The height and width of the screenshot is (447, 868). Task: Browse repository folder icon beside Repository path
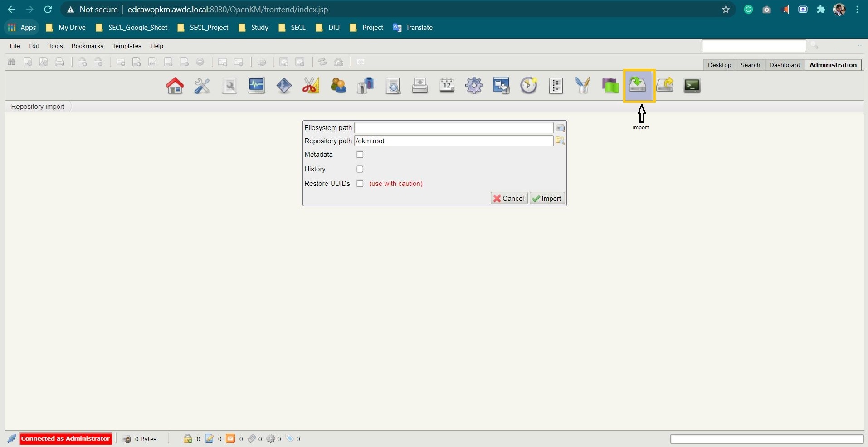pos(560,141)
